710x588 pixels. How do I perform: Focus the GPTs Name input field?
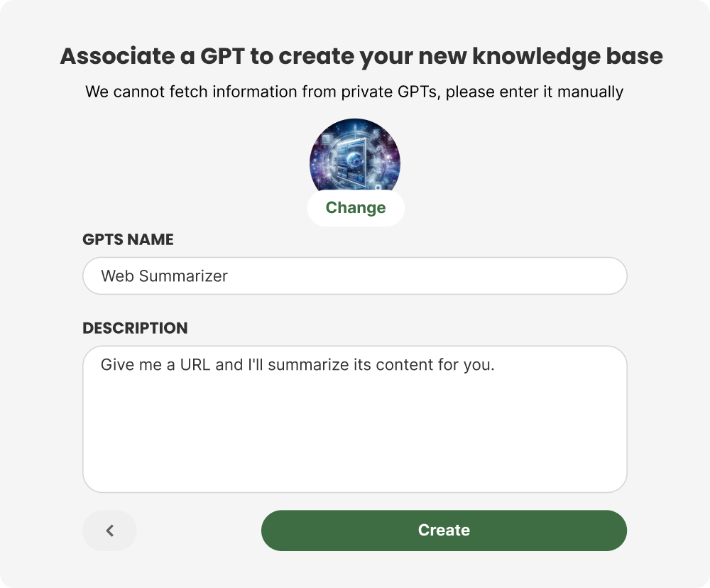coord(355,276)
